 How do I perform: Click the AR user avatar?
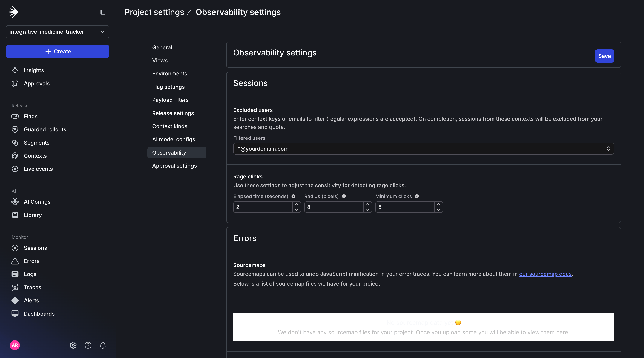click(15, 345)
